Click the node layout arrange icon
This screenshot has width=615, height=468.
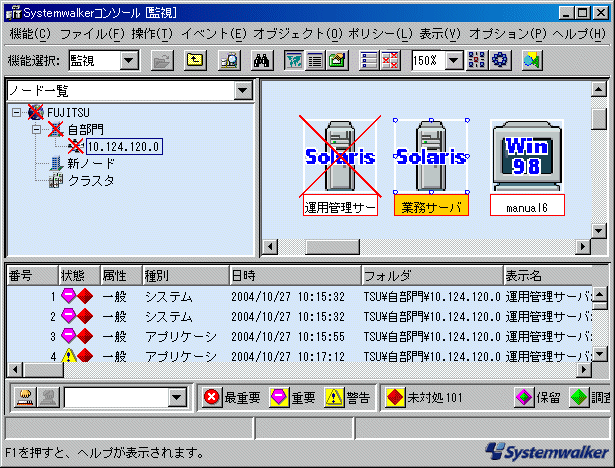point(477,60)
